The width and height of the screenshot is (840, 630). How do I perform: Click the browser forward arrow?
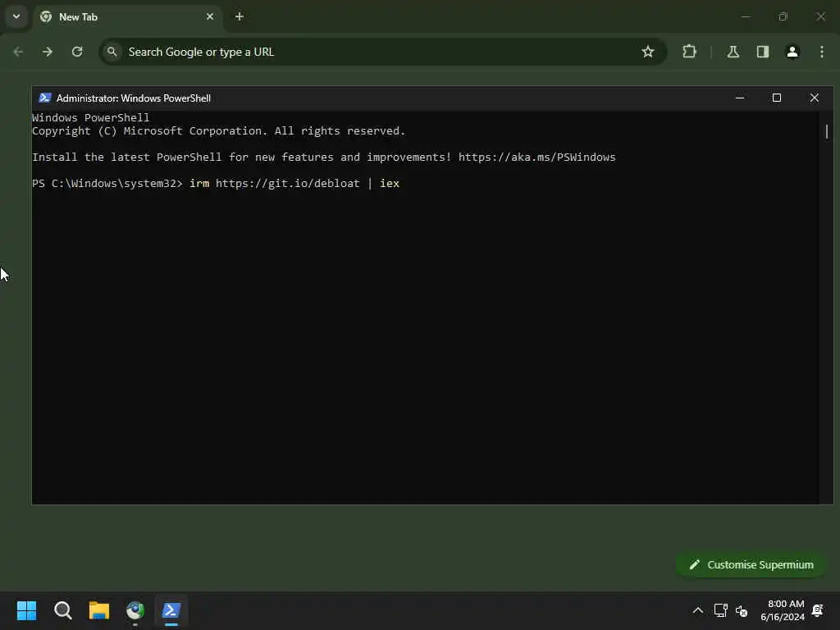[x=48, y=52]
